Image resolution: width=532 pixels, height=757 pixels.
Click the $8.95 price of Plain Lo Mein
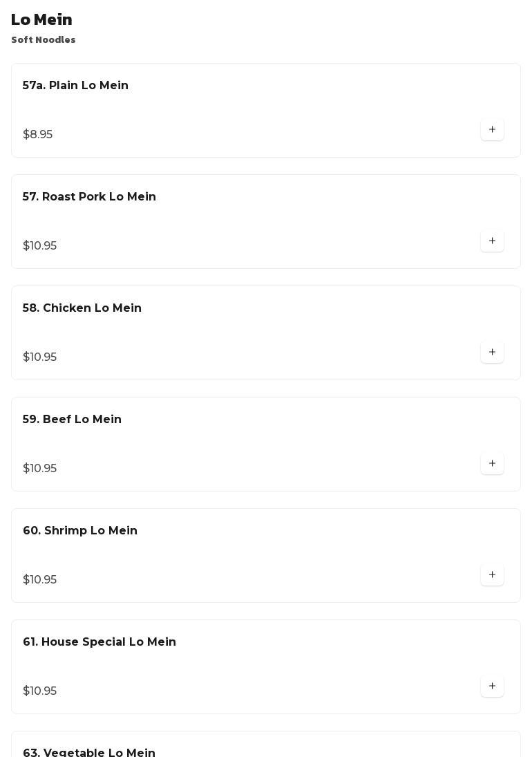(37, 134)
